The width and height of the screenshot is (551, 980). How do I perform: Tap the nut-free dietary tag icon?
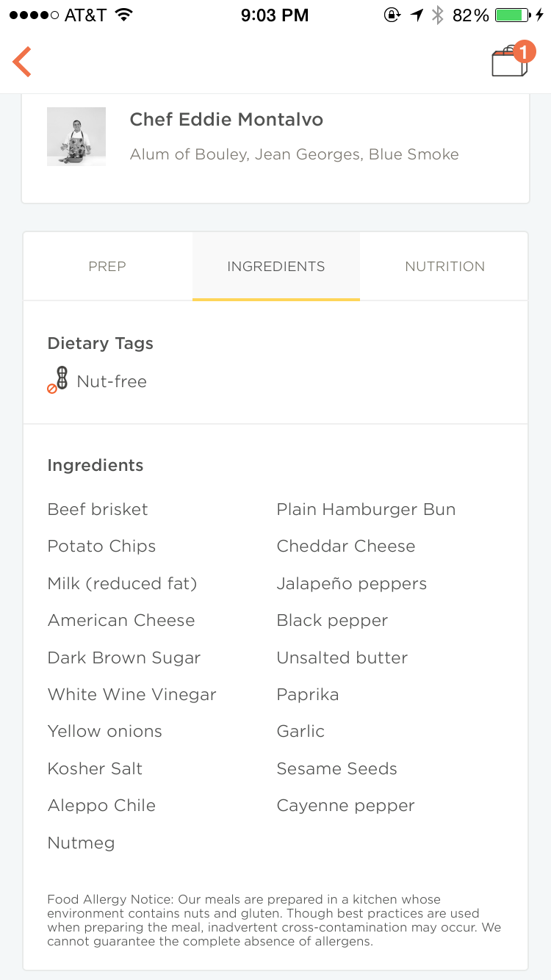(58, 380)
